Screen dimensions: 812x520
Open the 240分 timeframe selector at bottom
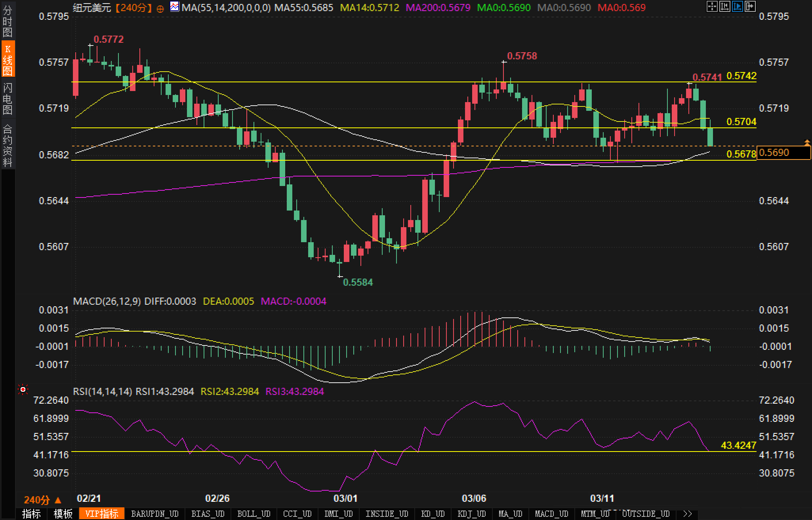pos(43,500)
